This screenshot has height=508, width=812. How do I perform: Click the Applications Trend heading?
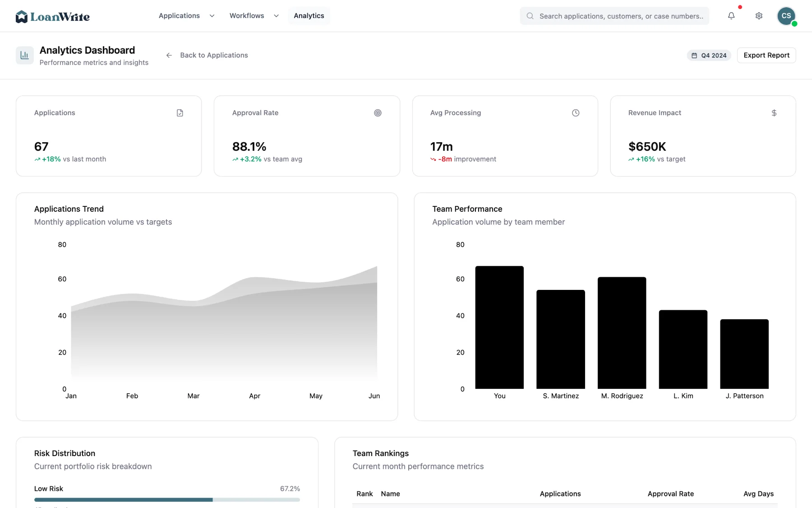coord(69,209)
